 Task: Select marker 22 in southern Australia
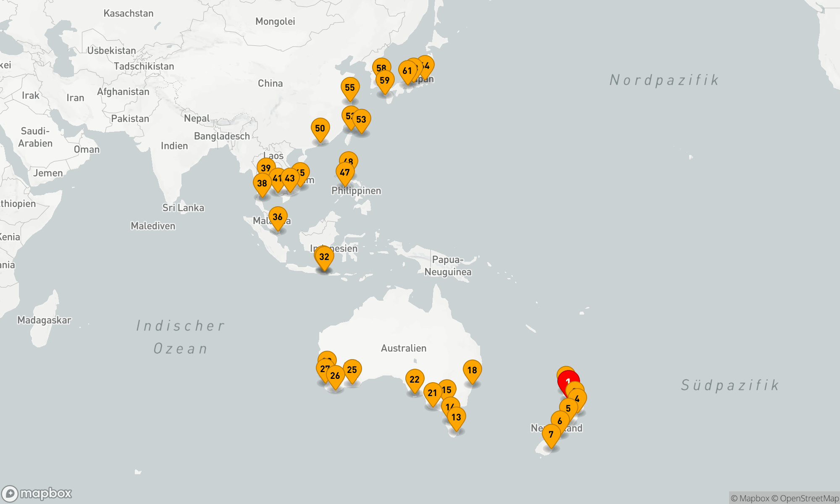click(415, 379)
